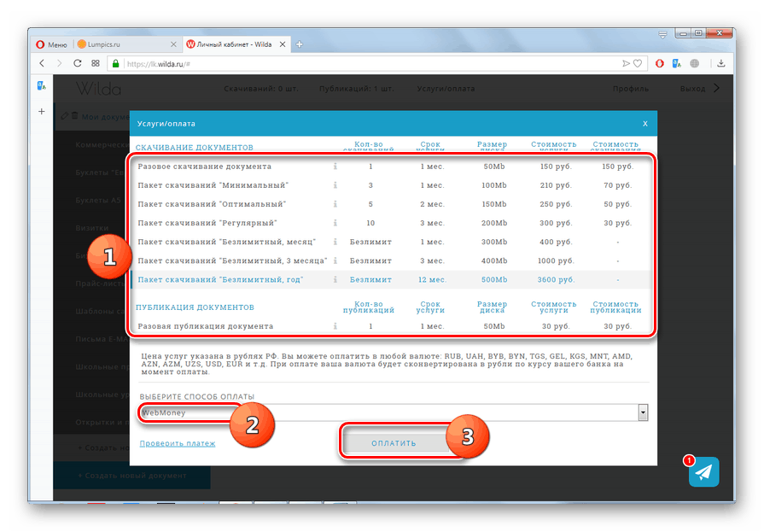Click the globe VPN extension icon
Screen dimensions: 764x532
click(695, 63)
